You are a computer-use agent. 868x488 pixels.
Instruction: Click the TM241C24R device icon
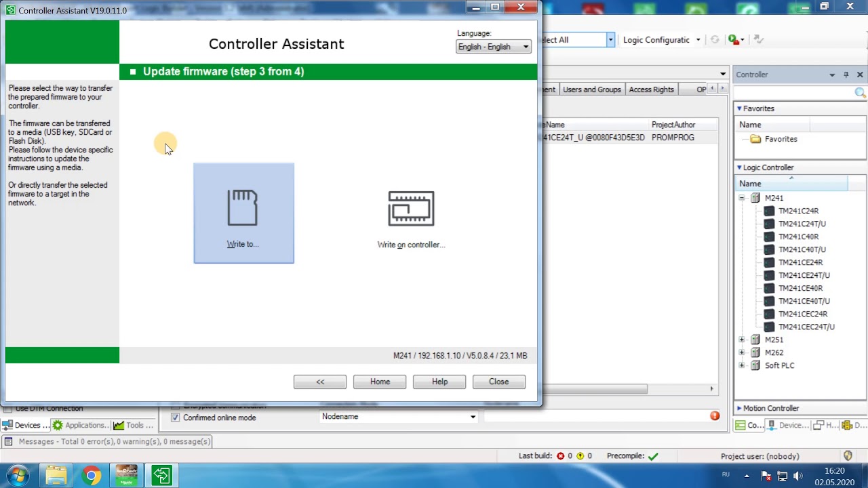coord(769,211)
